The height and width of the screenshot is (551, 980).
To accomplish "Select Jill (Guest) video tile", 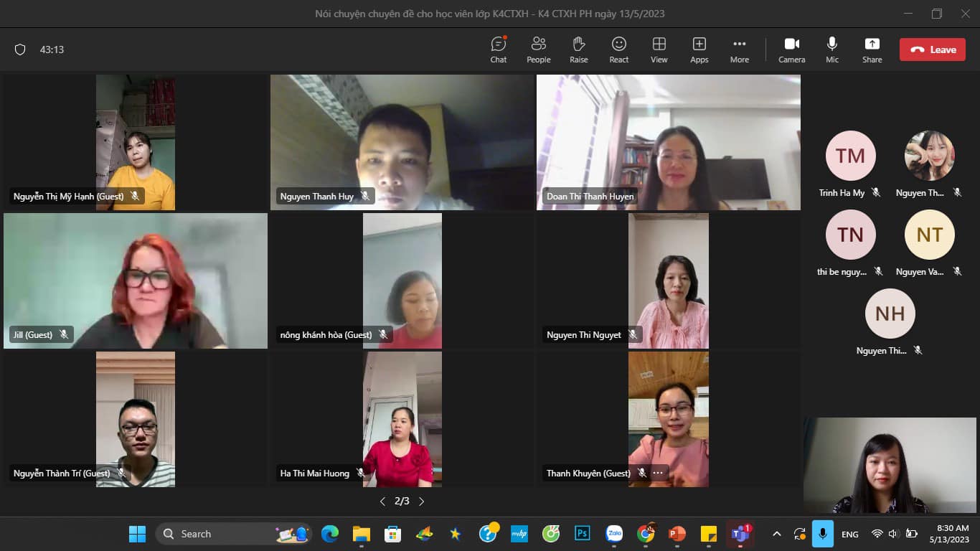I will (135, 281).
